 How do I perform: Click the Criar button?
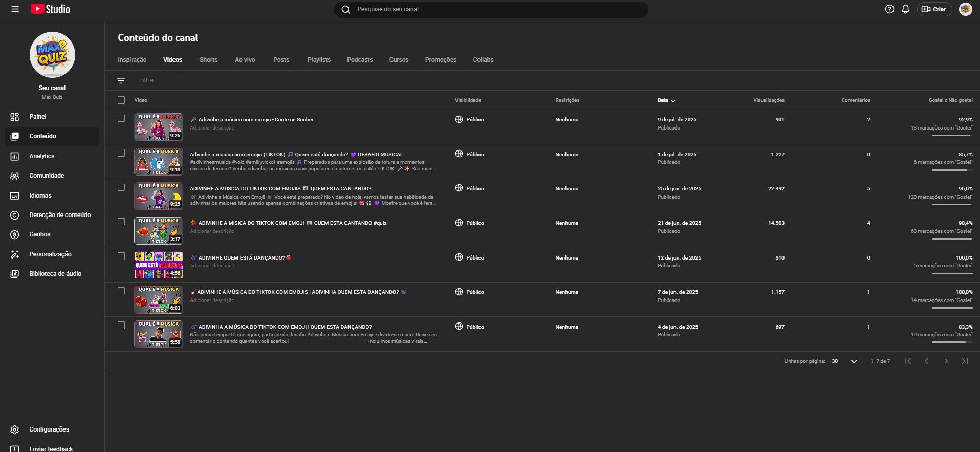[934, 9]
